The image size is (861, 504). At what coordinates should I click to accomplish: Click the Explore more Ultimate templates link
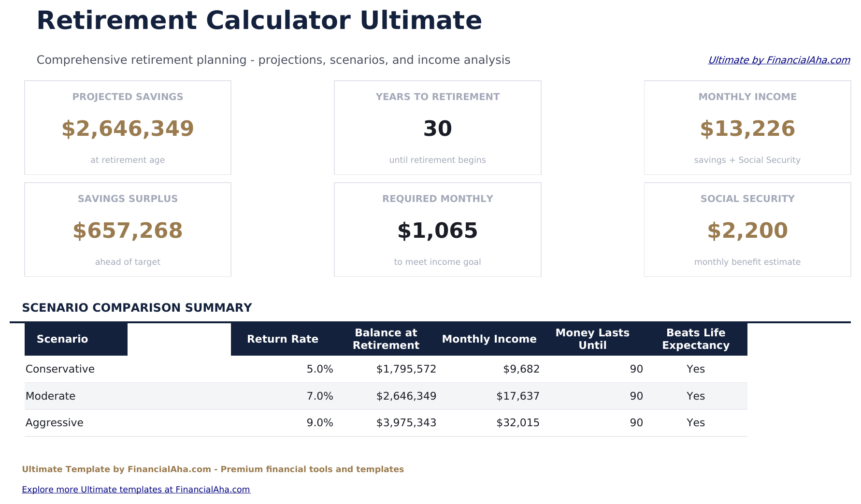click(136, 489)
